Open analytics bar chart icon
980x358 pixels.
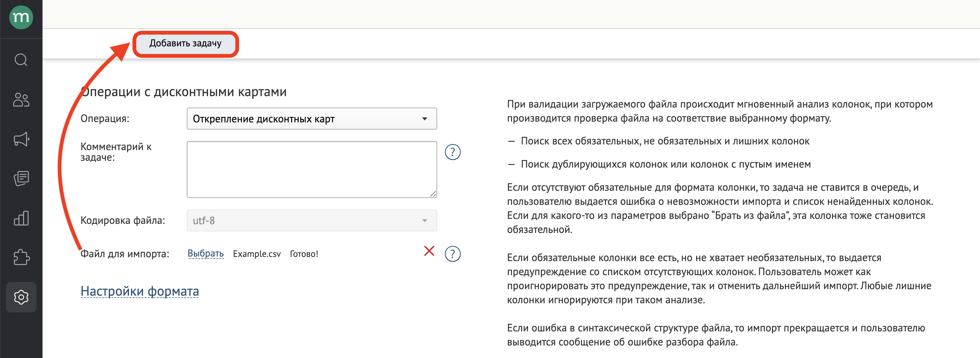(x=21, y=218)
